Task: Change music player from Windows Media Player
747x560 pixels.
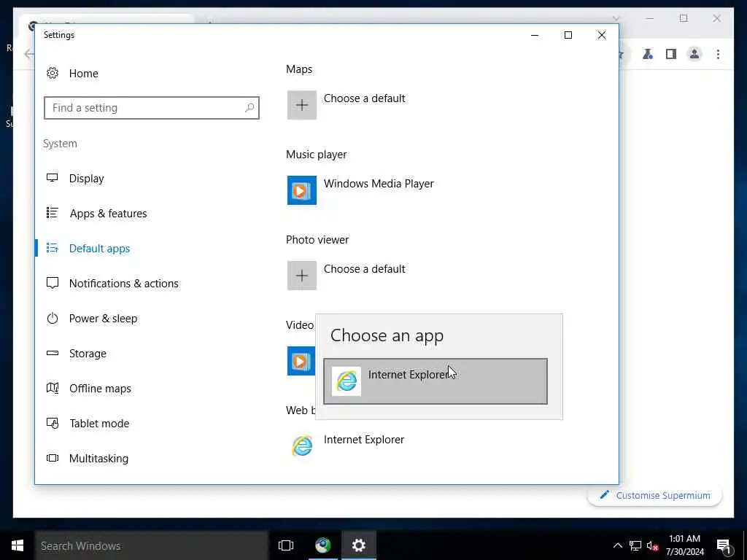Action: point(379,183)
